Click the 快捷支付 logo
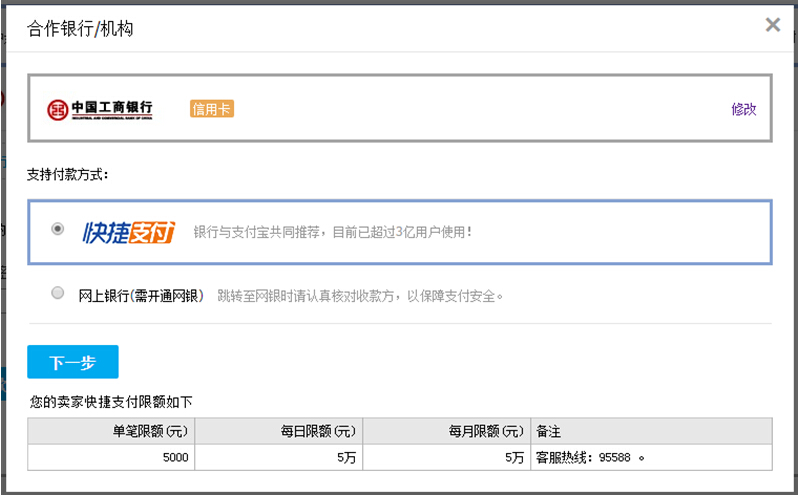Image resolution: width=798 pixels, height=495 pixels. tap(129, 232)
